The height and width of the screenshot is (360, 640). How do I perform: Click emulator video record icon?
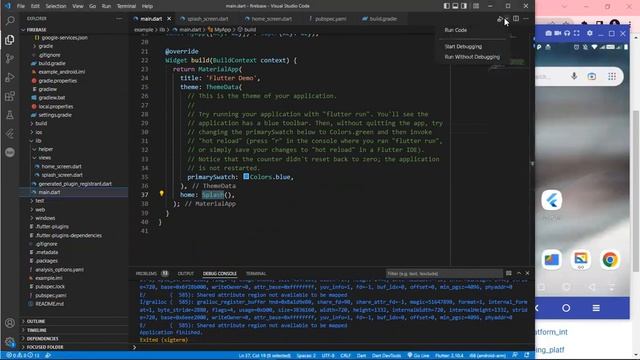[558, 33]
